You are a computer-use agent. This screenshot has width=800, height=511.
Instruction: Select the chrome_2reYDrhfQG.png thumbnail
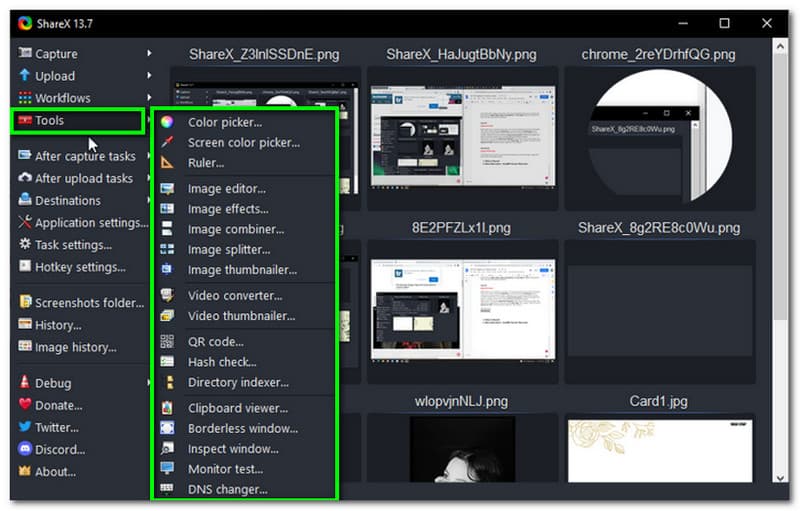[x=660, y=138]
